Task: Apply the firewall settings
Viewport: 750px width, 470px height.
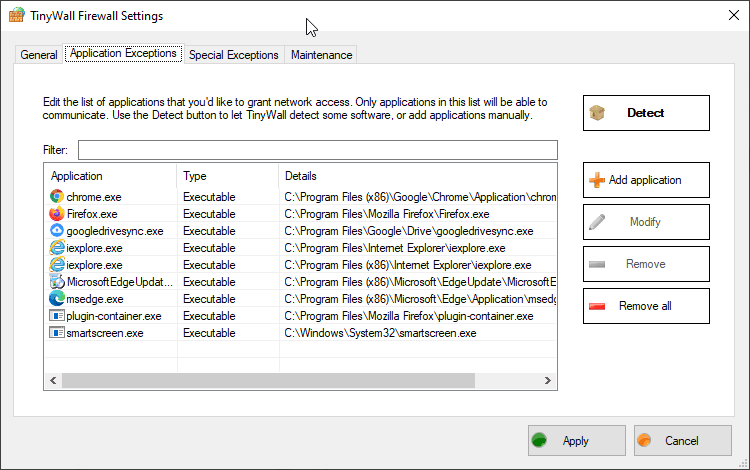Action: point(576,440)
